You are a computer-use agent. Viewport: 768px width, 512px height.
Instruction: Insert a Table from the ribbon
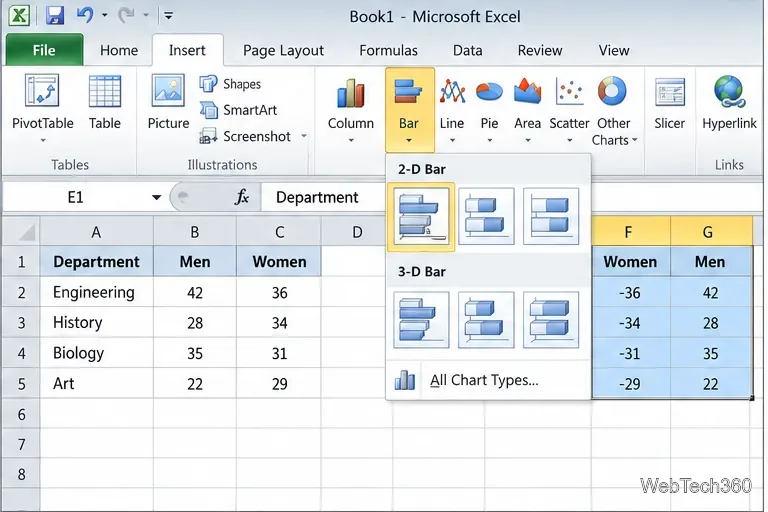tap(104, 103)
